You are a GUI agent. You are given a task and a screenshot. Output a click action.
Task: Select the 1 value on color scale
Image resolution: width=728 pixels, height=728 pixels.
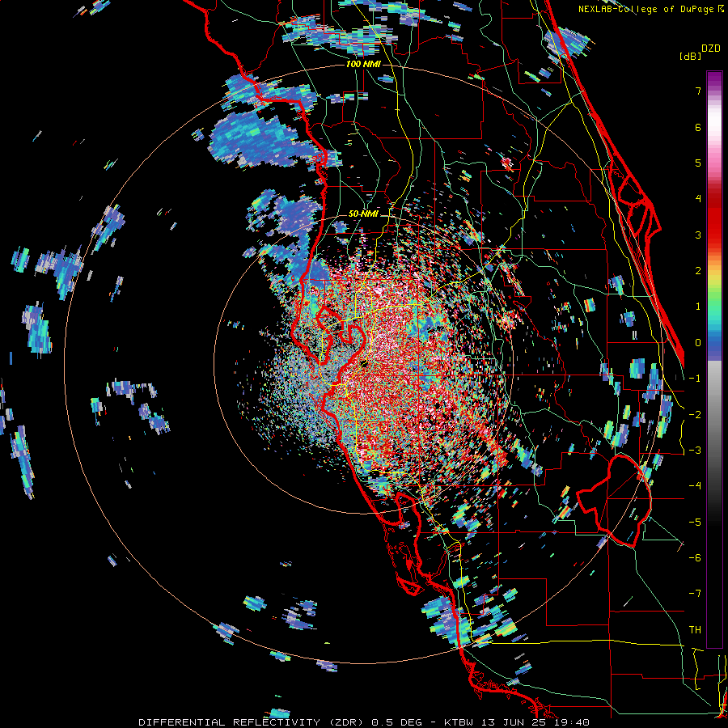point(698,307)
